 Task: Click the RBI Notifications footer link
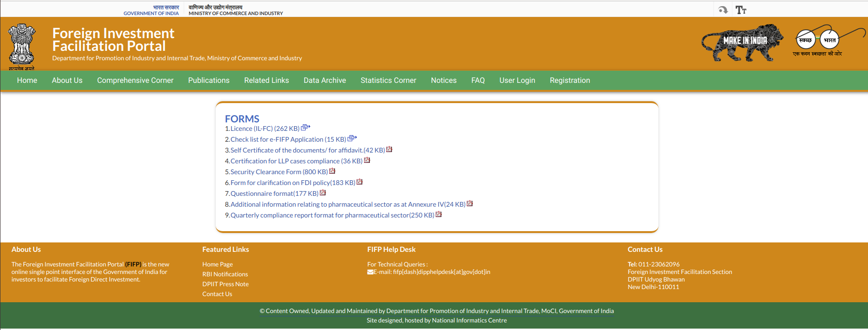[225, 274]
